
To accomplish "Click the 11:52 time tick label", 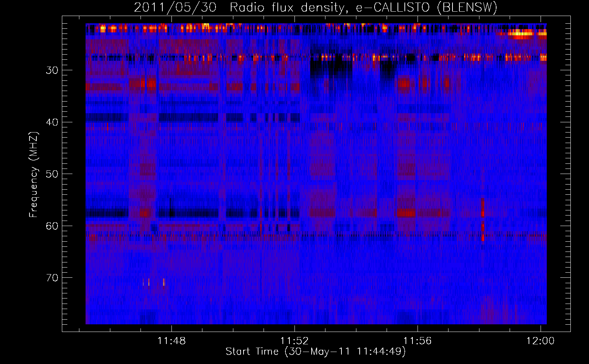I will (x=294, y=341).
